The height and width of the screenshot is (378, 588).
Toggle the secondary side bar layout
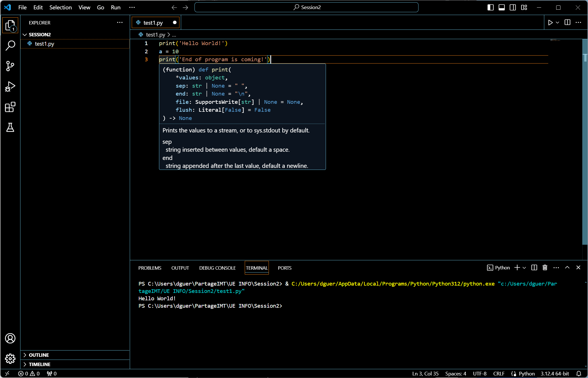click(513, 7)
